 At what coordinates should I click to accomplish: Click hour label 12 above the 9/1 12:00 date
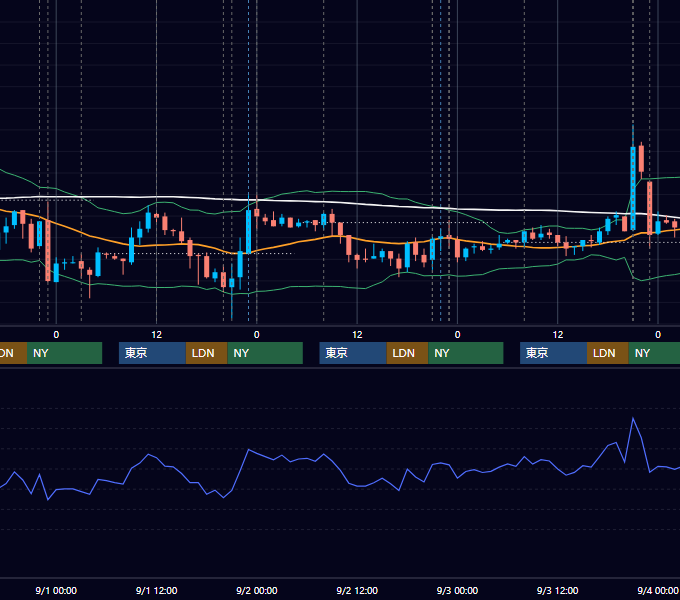[157, 335]
